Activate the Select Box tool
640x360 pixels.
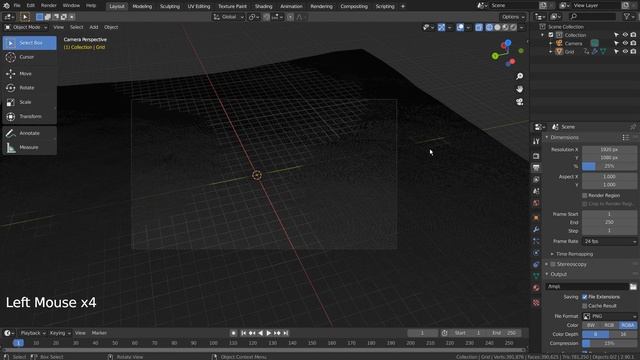pyautogui.click(x=29, y=43)
